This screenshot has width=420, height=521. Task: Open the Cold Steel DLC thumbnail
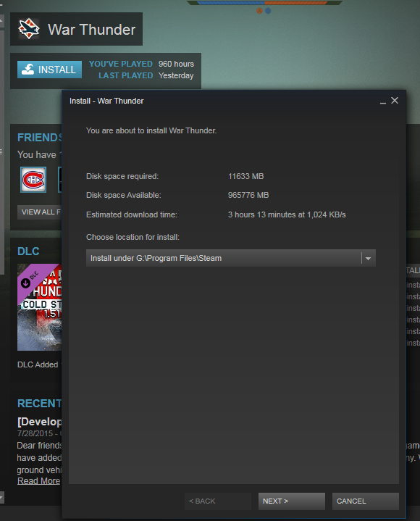[40, 307]
